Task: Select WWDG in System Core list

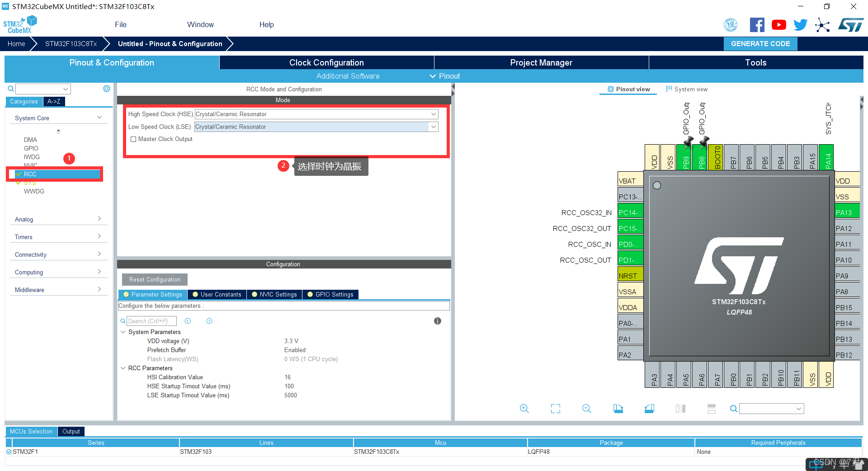Action: tap(34, 191)
